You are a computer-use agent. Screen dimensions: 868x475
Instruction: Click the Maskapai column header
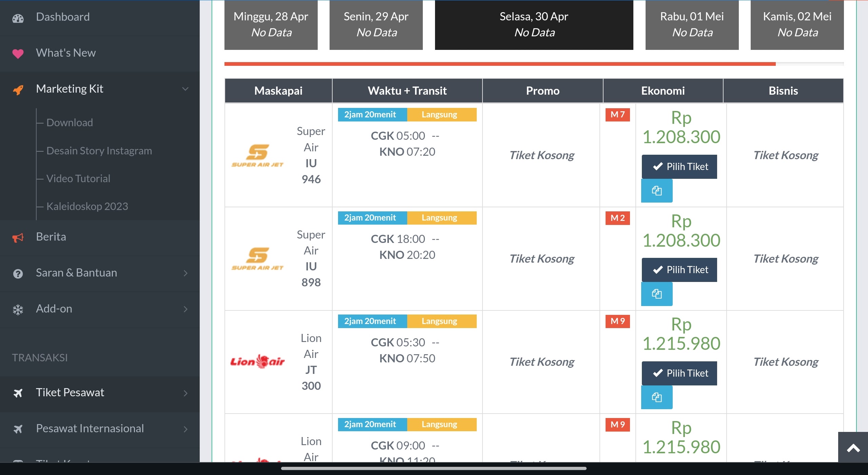278,91
